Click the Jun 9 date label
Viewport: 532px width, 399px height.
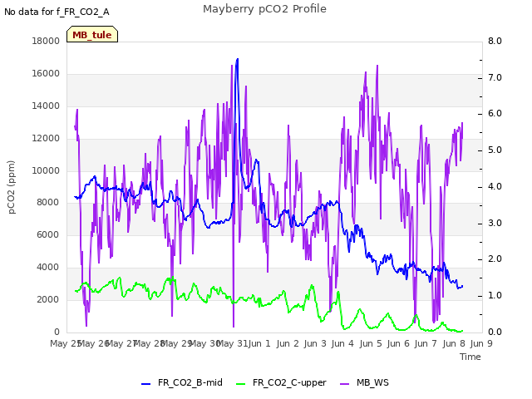481,344
